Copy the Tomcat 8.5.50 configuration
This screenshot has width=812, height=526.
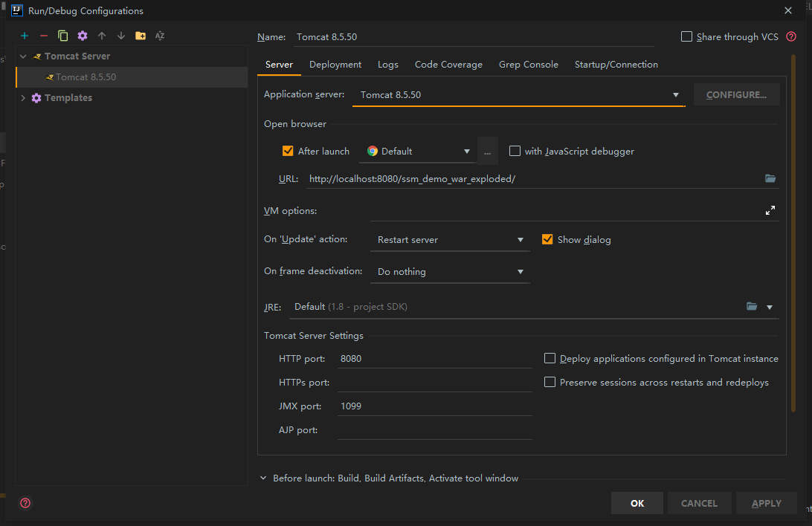pos(63,35)
